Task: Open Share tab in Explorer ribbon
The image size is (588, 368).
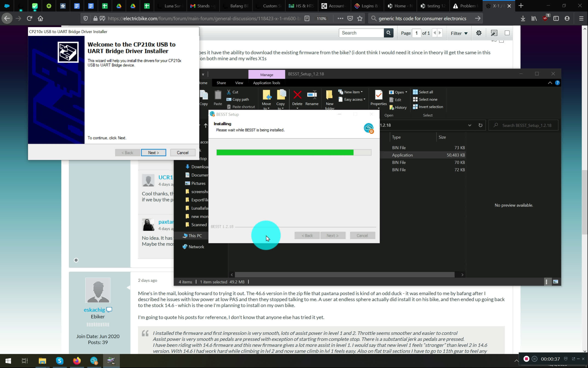Action: [221, 83]
